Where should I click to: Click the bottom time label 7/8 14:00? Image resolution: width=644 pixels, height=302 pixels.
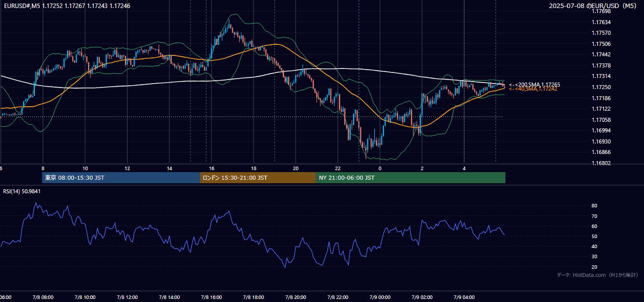pyautogui.click(x=169, y=297)
